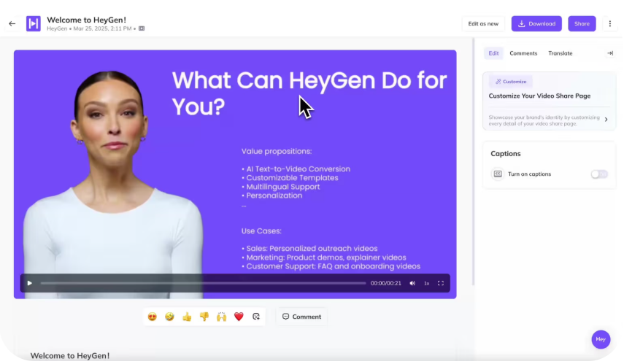
Task: React with thumbs down emoji
Action: point(204,317)
